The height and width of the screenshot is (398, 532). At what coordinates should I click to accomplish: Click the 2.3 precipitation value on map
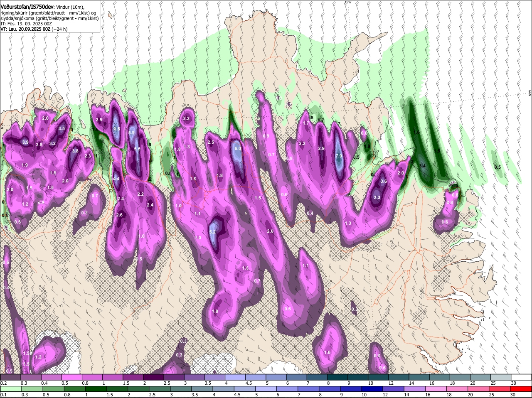(88, 156)
